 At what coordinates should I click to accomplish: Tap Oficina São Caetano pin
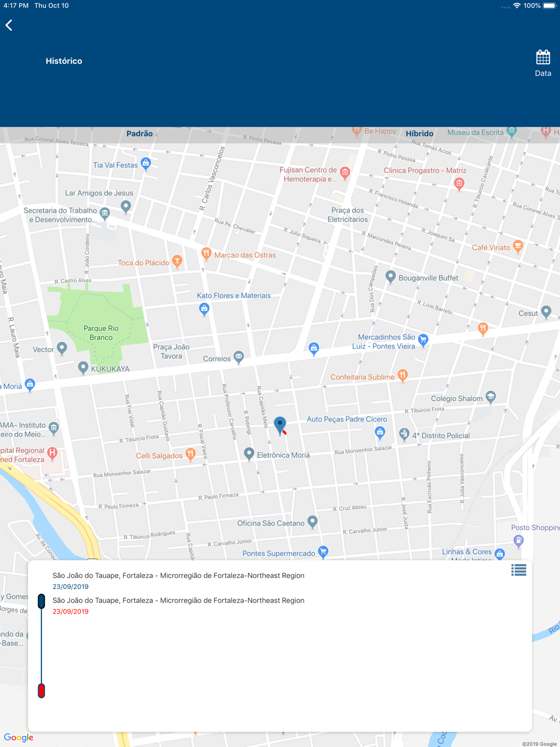click(x=312, y=522)
